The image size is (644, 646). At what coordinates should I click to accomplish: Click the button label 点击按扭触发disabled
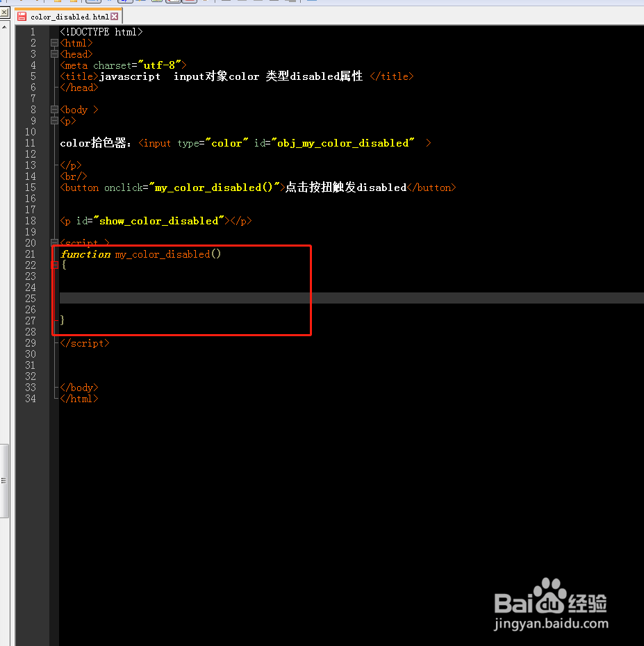pyautogui.click(x=346, y=188)
